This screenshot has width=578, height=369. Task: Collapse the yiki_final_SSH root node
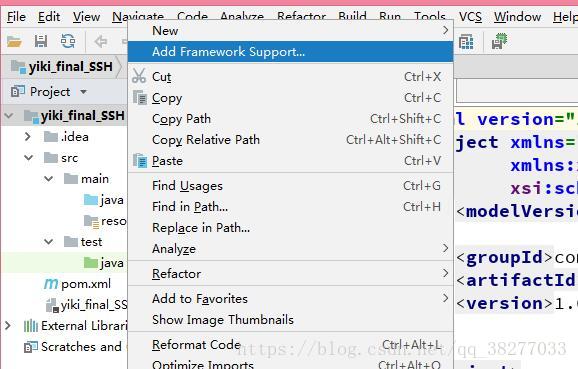point(9,116)
